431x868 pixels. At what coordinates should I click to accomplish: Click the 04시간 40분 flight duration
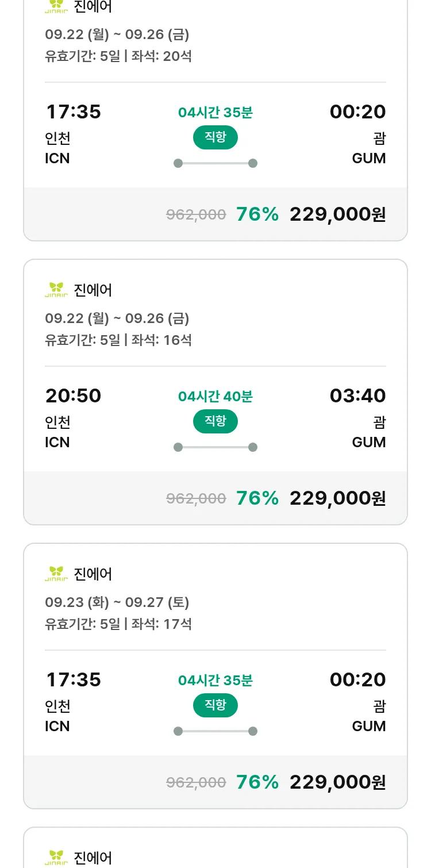(x=215, y=397)
